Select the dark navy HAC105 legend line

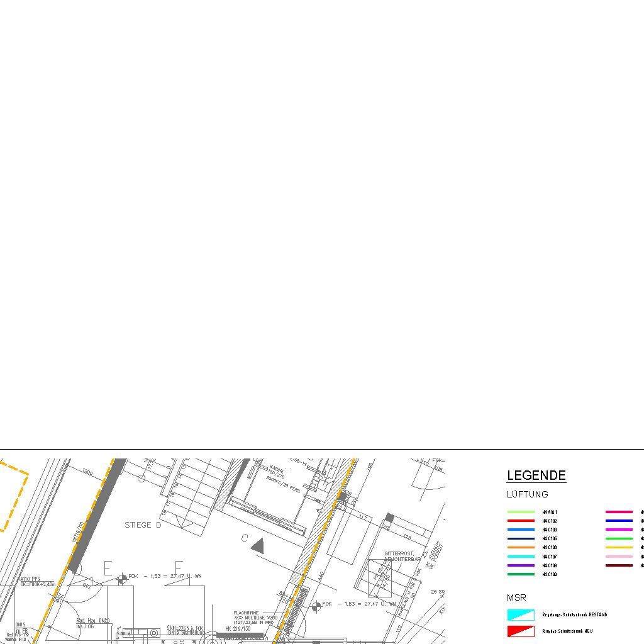pos(521,539)
